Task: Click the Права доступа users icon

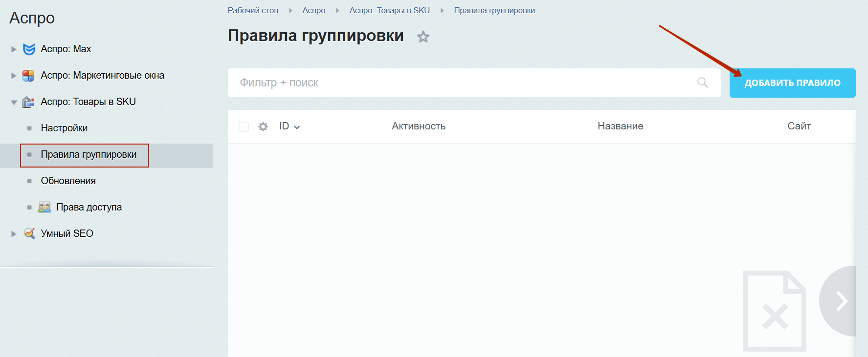Action: point(45,207)
